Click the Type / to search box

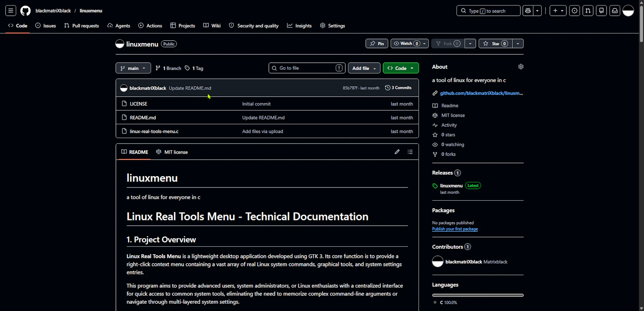(488, 11)
